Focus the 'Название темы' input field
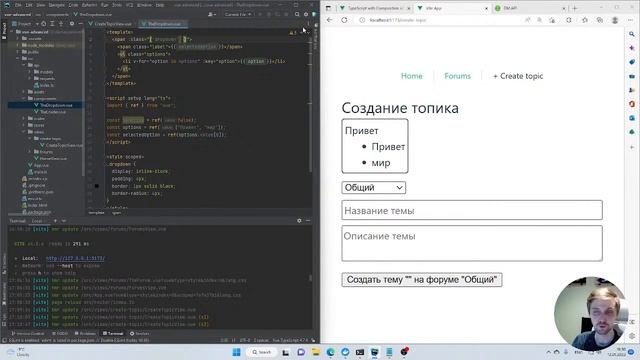The image size is (640, 360). (472, 210)
